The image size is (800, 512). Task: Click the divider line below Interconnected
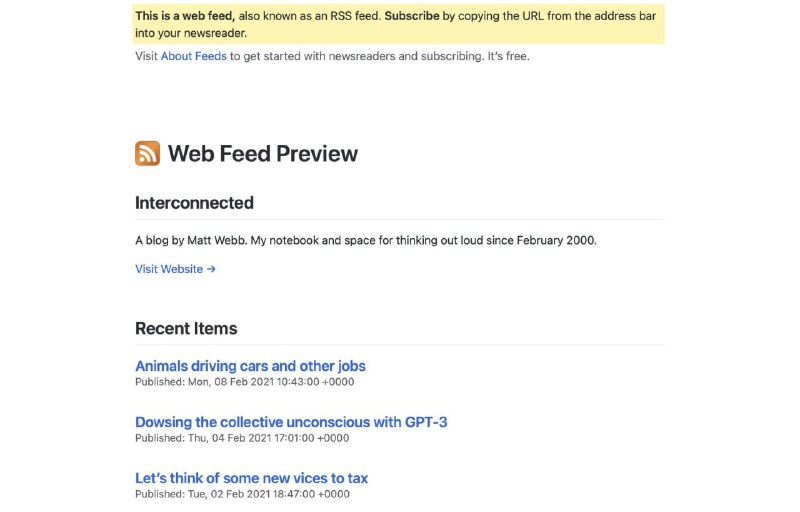(399, 219)
